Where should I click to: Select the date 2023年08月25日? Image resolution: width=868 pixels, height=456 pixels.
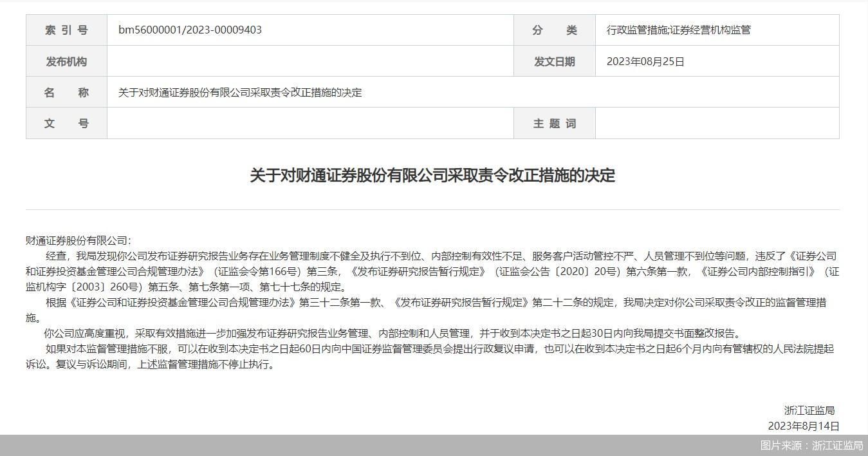click(645, 61)
